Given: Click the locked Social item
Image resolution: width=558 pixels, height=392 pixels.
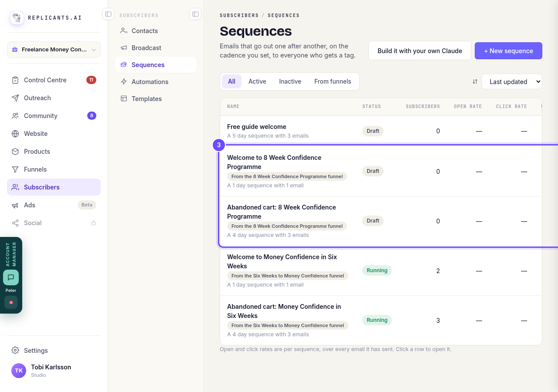Looking at the screenshot, I should point(54,223).
